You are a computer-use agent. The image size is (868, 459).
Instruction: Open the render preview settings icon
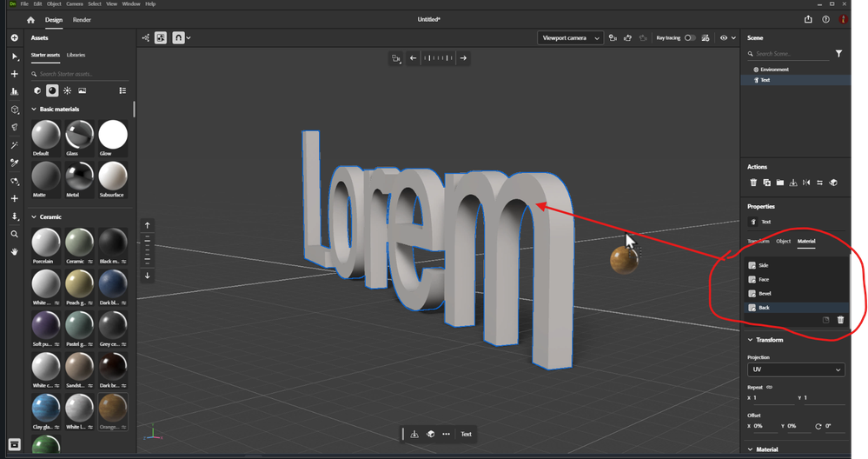[706, 38]
